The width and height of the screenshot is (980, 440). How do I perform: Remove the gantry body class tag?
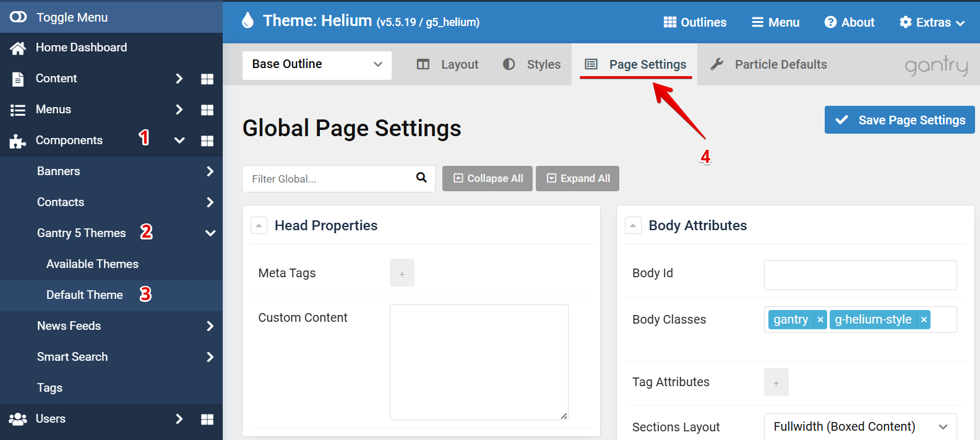pos(820,319)
